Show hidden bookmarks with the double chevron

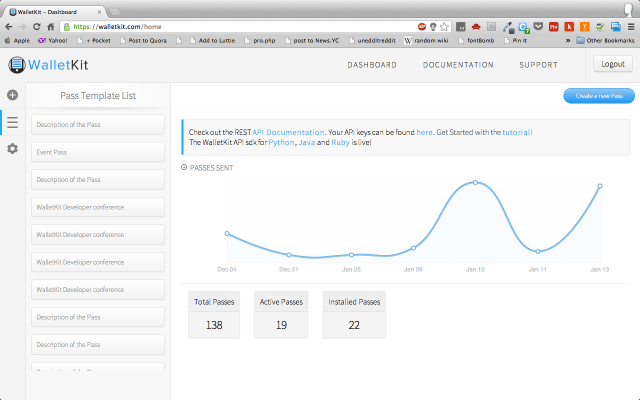[x=568, y=40]
